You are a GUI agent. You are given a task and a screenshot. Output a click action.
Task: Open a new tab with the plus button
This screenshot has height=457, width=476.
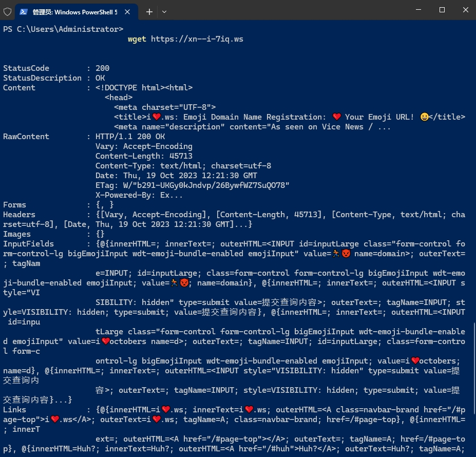[149, 11]
